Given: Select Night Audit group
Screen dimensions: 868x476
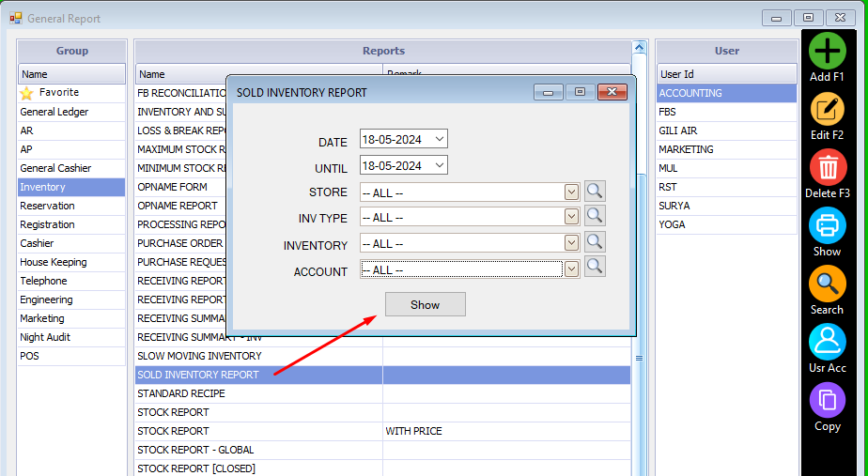Looking at the screenshot, I should (x=71, y=338).
